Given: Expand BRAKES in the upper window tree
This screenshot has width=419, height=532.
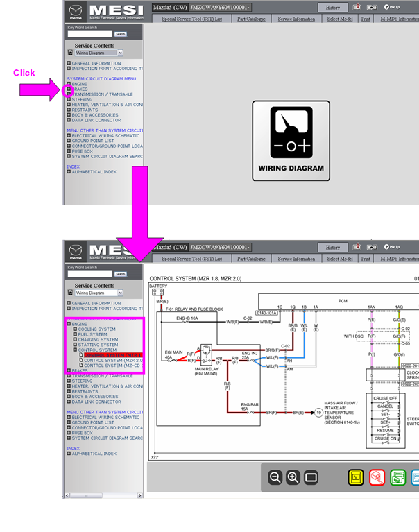Looking at the screenshot, I should (69, 89).
